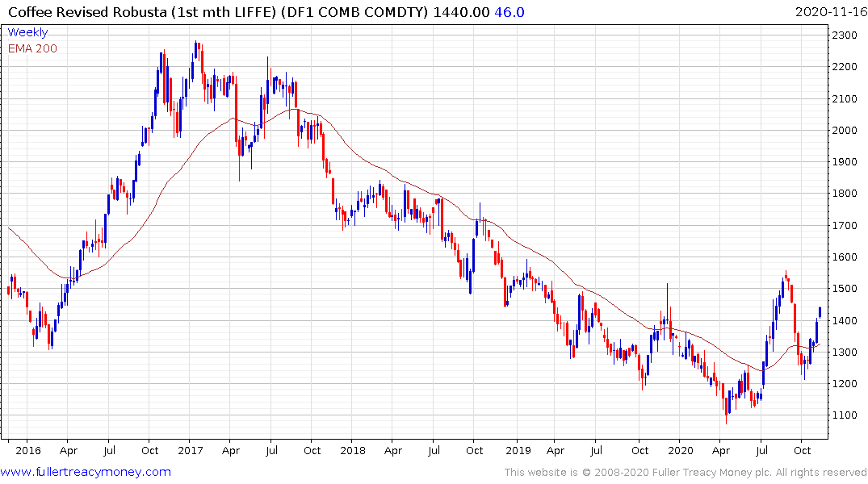Select the chart title 'Coffee Revised Robusta'
Image resolution: width=868 pixels, height=484 pixels.
(x=87, y=12)
